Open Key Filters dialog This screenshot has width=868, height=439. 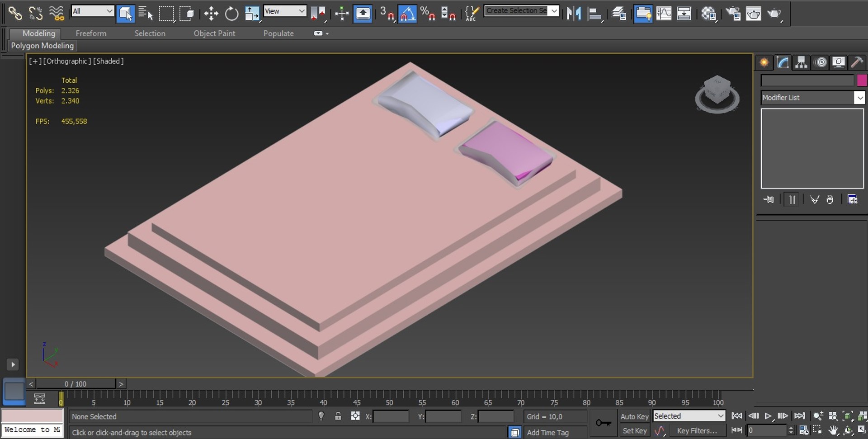697,431
